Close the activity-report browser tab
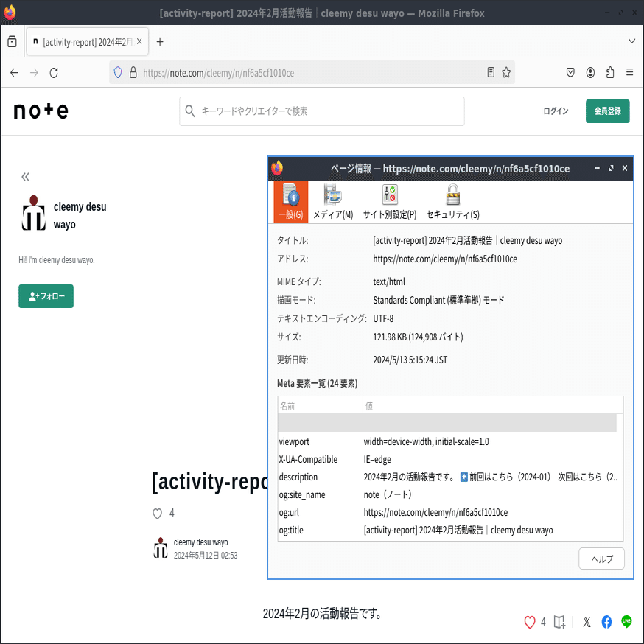This screenshot has height=644, width=644. (139, 41)
